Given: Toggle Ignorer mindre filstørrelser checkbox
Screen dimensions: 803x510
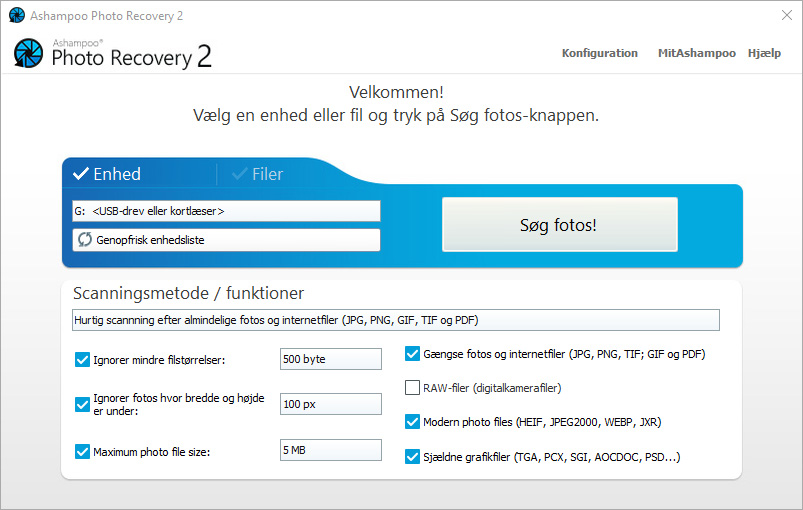Looking at the screenshot, I should click(82, 359).
